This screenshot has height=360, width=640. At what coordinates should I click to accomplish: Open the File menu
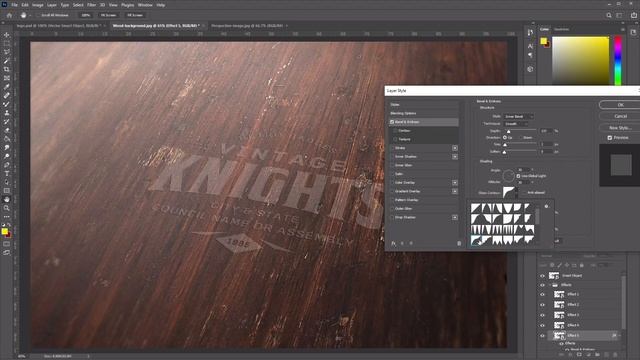pyautogui.click(x=14, y=5)
